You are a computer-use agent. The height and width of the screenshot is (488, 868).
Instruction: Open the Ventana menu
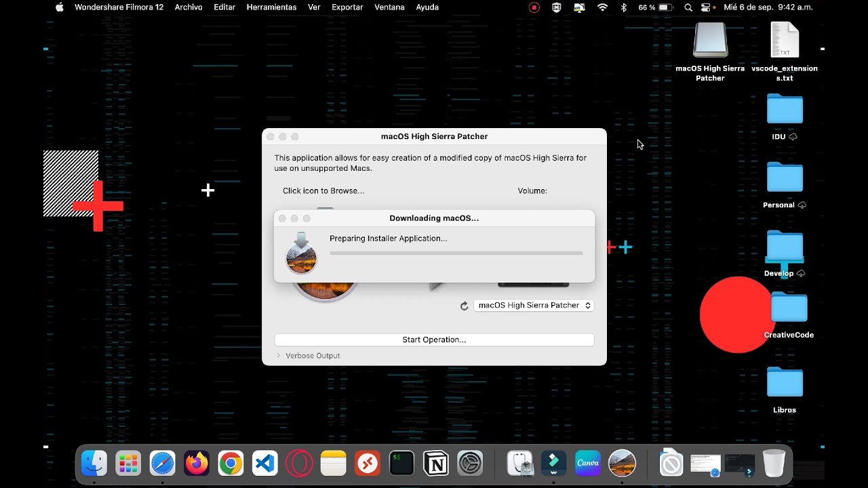pyautogui.click(x=389, y=7)
